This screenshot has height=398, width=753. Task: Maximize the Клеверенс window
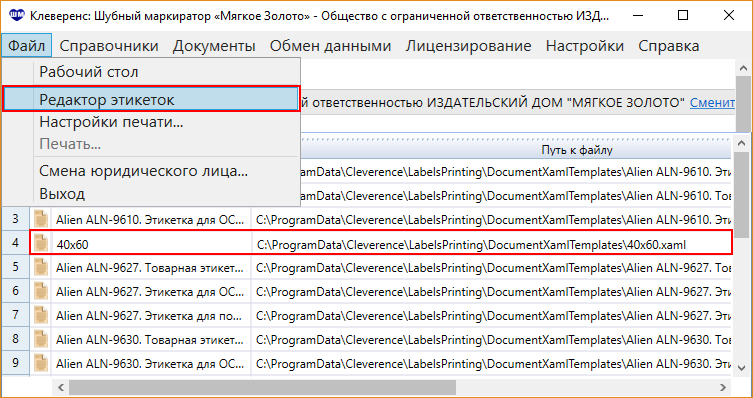[682, 15]
